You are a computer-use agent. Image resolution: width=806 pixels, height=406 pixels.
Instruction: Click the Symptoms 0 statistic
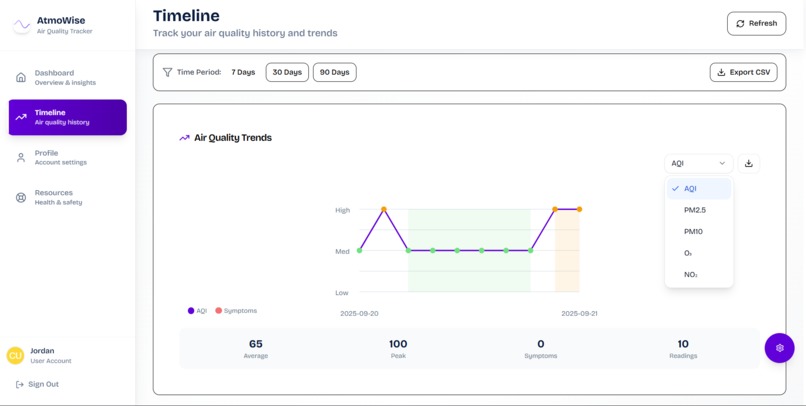pyautogui.click(x=541, y=348)
